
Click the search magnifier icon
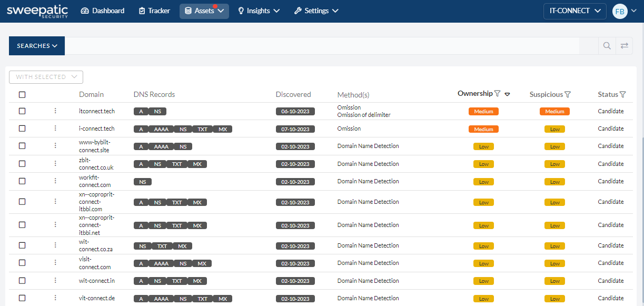click(x=607, y=46)
